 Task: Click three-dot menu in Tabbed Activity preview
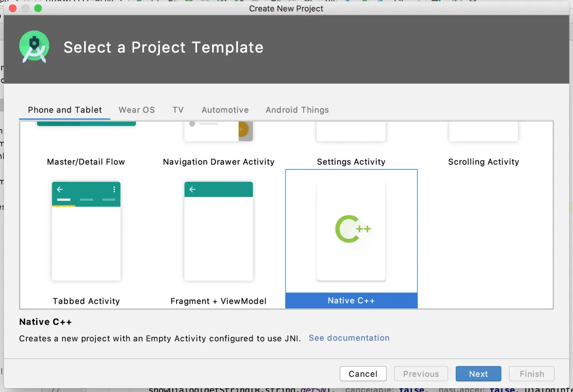(x=114, y=189)
